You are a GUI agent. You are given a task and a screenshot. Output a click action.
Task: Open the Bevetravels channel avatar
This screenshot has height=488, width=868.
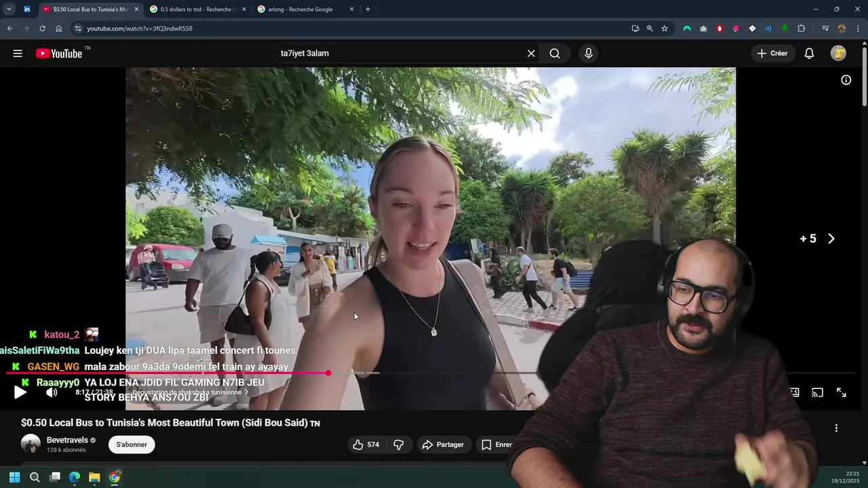[x=31, y=445]
